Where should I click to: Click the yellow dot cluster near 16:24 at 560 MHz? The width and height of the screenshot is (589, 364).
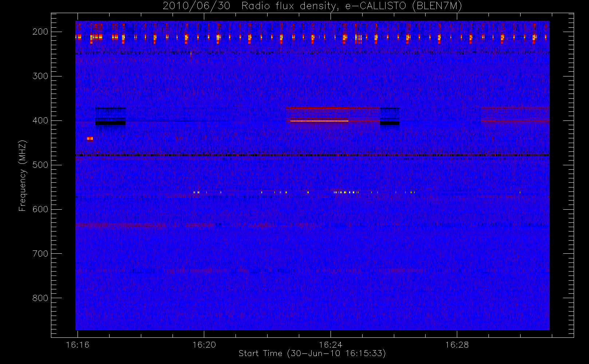pos(347,192)
